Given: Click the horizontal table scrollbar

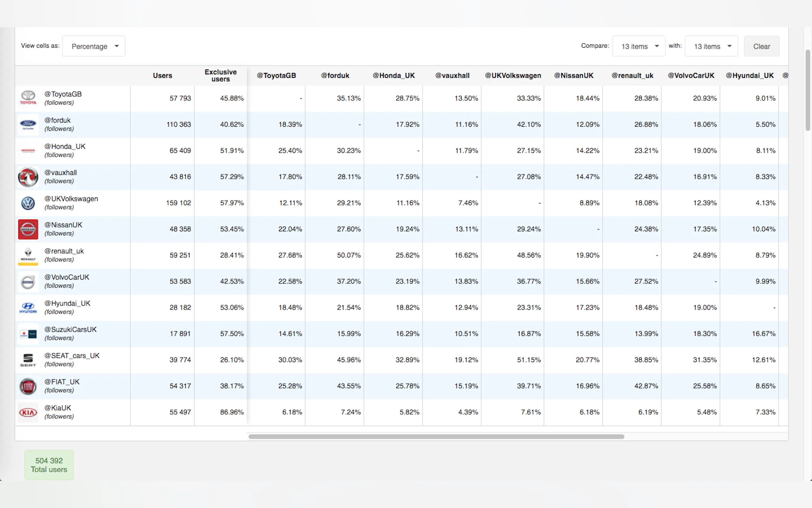Looking at the screenshot, I should point(436,436).
